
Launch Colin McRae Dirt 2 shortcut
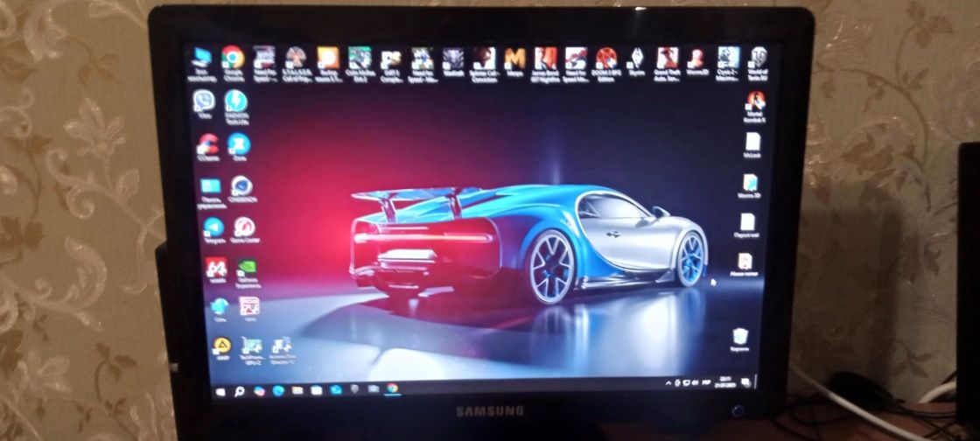(360, 63)
